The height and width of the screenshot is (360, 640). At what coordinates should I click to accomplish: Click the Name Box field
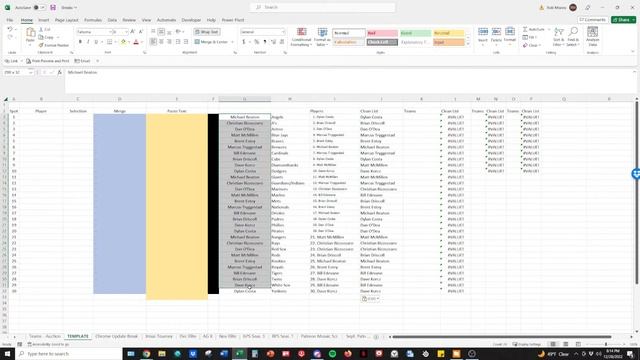point(18,72)
